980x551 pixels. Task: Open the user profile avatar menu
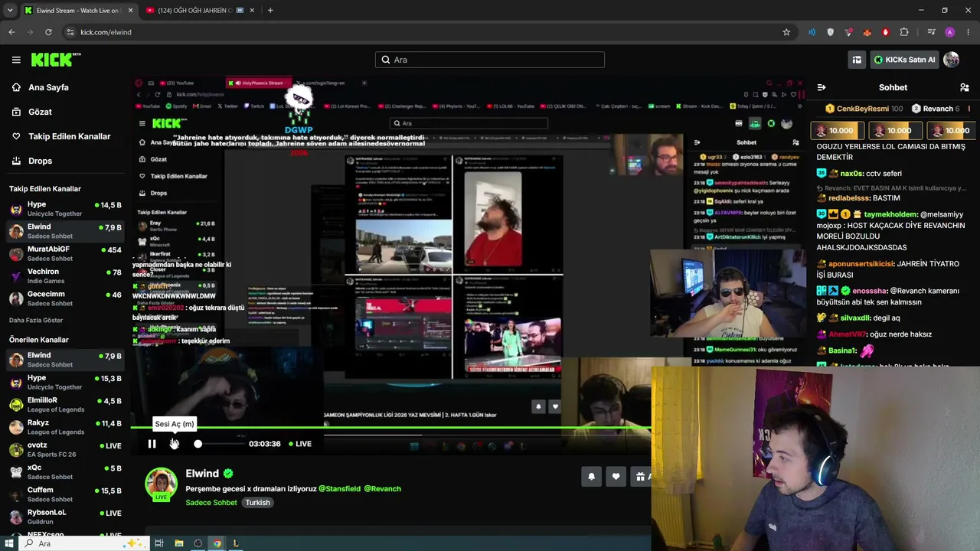pos(951,60)
